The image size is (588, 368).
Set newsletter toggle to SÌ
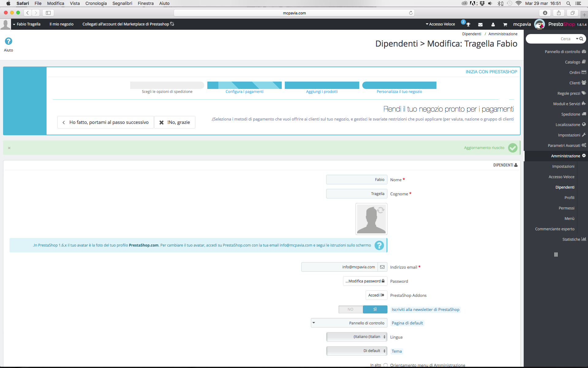click(x=375, y=309)
